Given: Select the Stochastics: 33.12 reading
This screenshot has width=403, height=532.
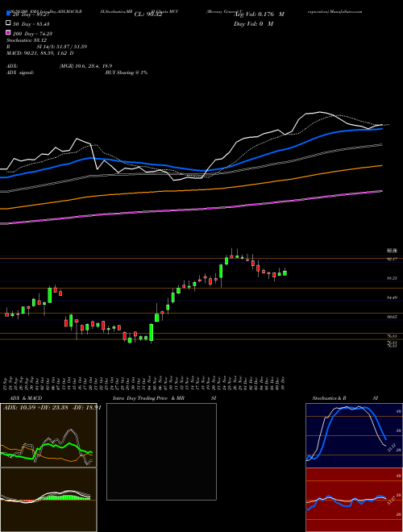Looking at the screenshot, I should (x=27, y=40).
